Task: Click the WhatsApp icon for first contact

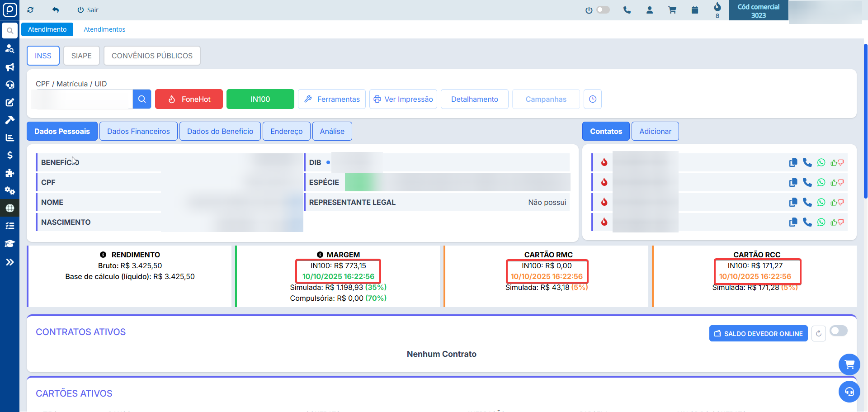Action: 821,162
